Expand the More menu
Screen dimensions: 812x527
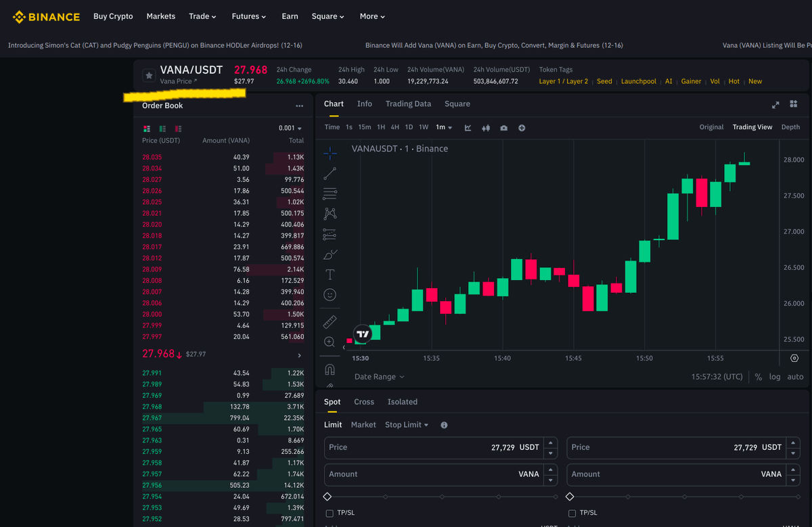(x=373, y=16)
